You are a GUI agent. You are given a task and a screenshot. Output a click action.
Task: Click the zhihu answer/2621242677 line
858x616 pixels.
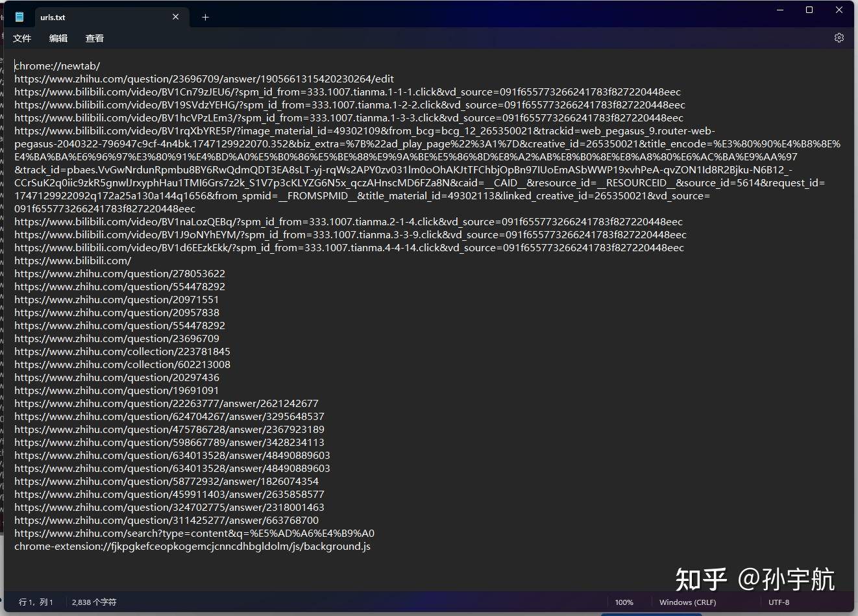click(166, 403)
